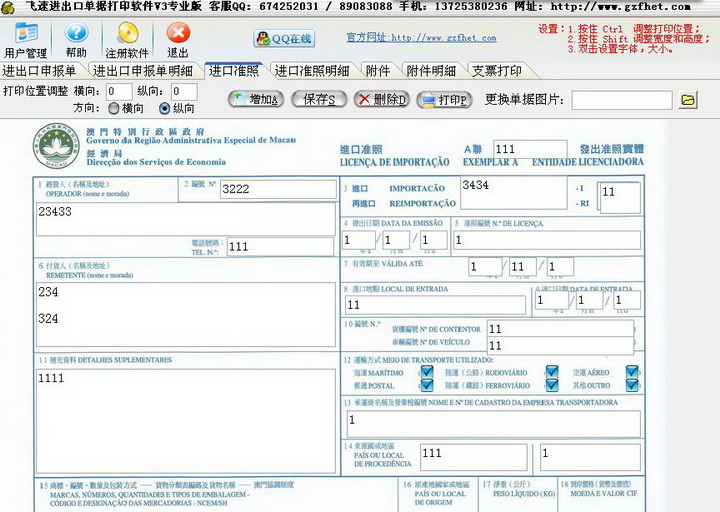
Task: Click the QQ在线 chat button
Action: pos(284,39)
